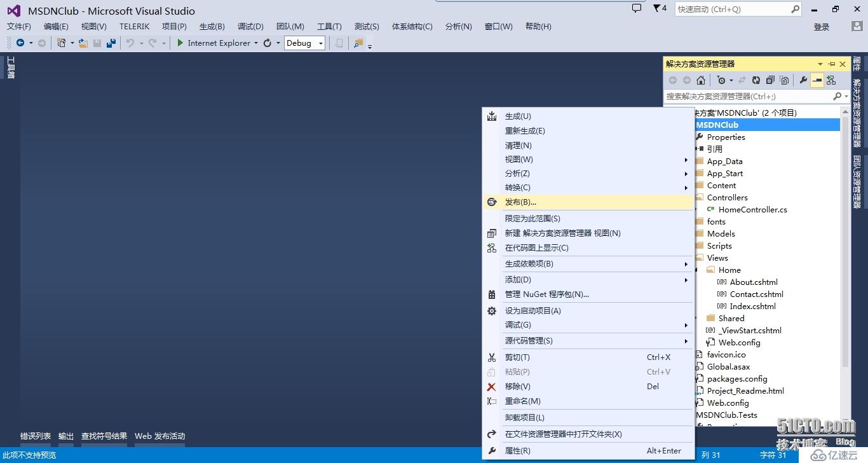Open dropdown arrow next to Internet Explorer
The image size is (868, 463).
[256, 43]
